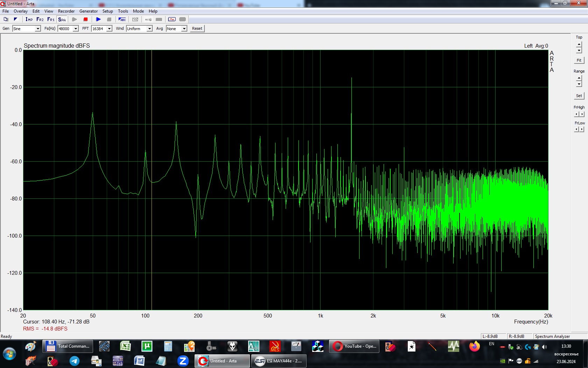Launch Firefox from taskbar

coord(475,346)
